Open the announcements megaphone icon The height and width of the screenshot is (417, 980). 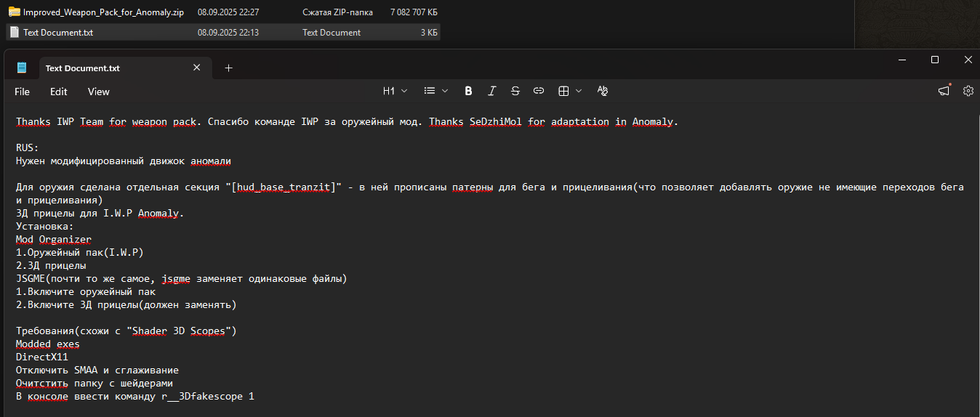pyautogui.click(x=944, y=91)
